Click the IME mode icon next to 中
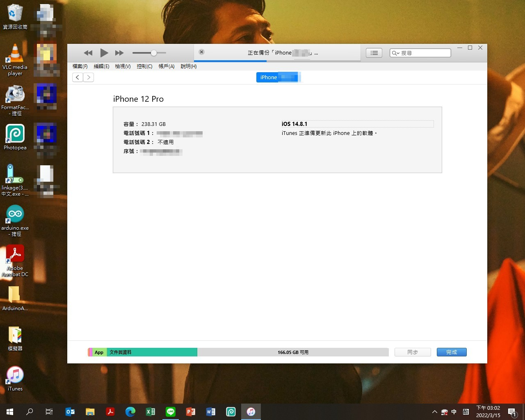The width and height of the screenshot is (525, 420). pos(466,412)
